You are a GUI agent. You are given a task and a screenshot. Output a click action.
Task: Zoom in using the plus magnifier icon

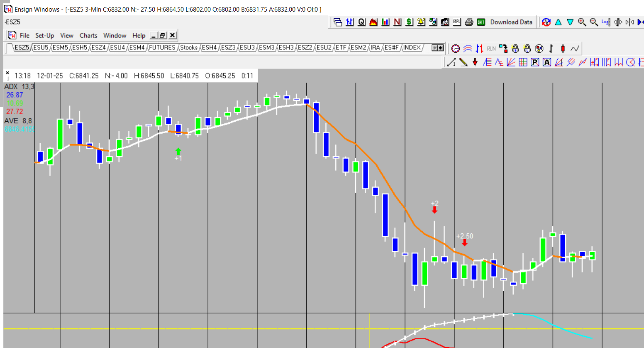[582, 22]
